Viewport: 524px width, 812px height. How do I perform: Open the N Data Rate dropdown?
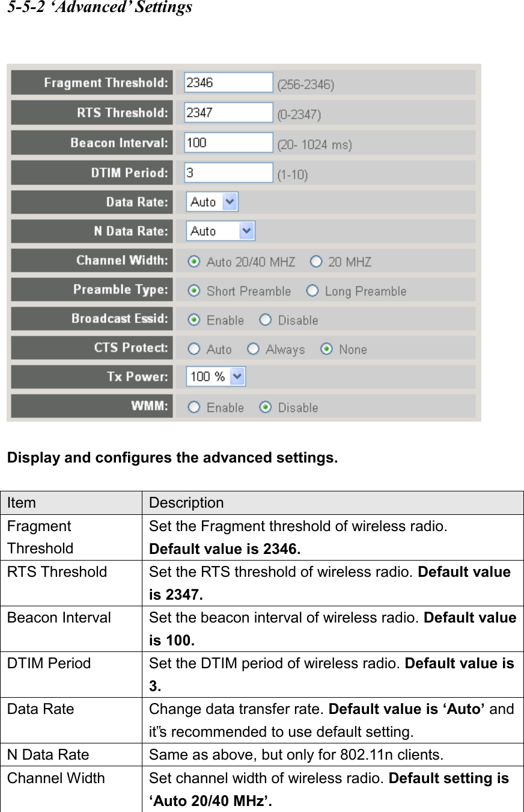pyautogui.click(x=221, y=231)
